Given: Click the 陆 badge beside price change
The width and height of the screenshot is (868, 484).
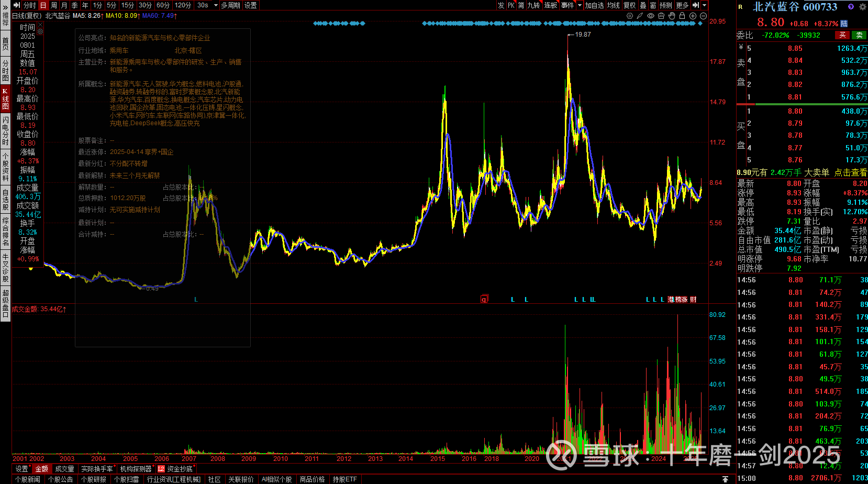Looking at the screenshot, I should coord(844,24).
